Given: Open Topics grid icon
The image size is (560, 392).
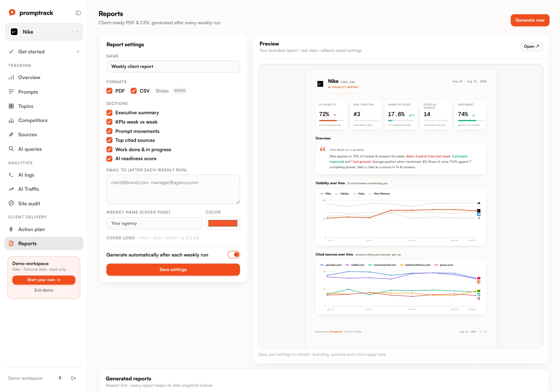Looking at the screenshot, I should (x=11, y=106).
